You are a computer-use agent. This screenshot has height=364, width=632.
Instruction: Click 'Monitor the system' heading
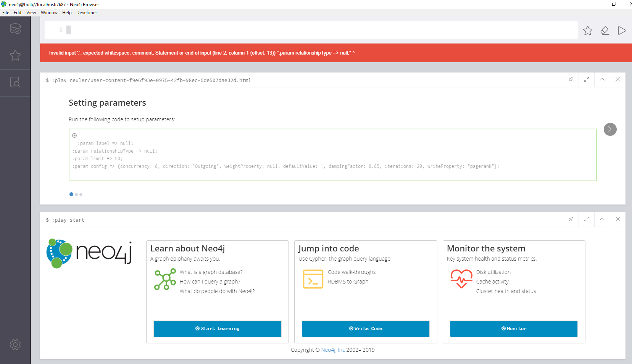click(x=486, y=248)
